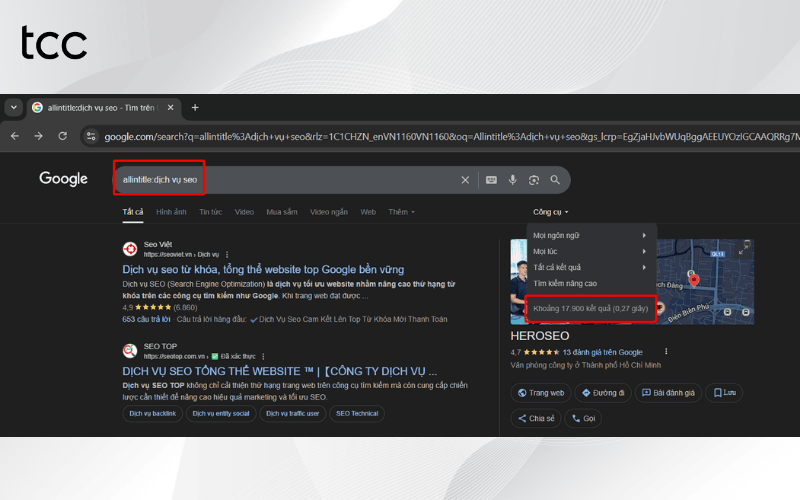Expand Mọi ngôn ngữ filter
Image resolution: width=800 pixels, height=500 pixels.
point(591,235)
